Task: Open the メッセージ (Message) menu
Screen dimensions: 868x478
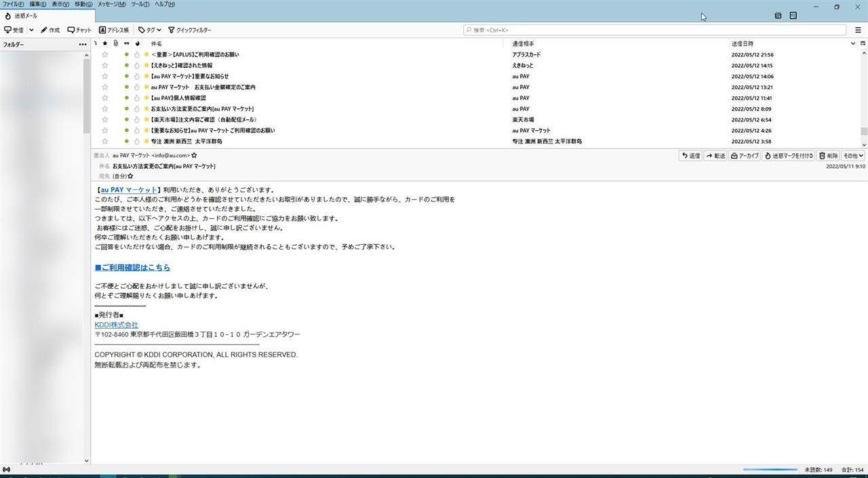Action: [111, 4]
